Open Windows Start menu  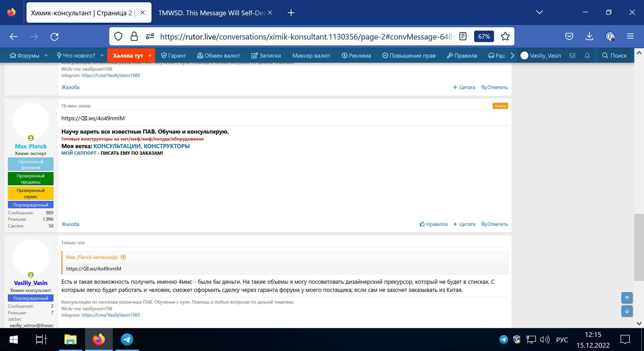point(13,340)
